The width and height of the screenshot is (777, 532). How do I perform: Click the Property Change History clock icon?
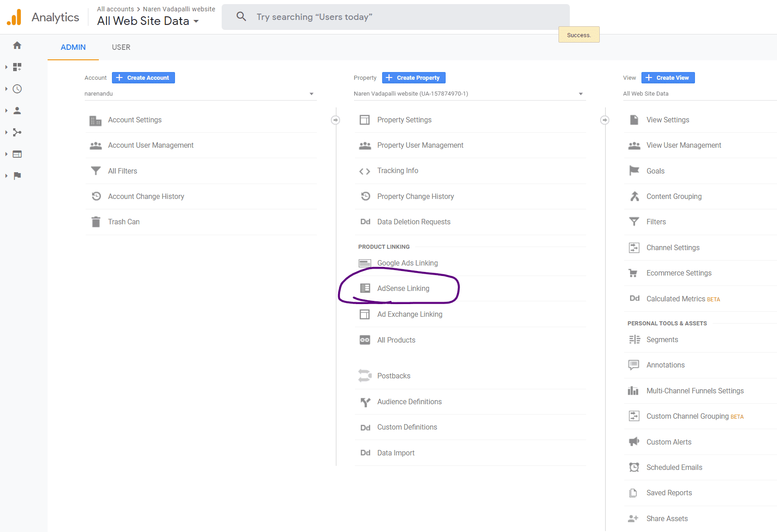point(365,196)
